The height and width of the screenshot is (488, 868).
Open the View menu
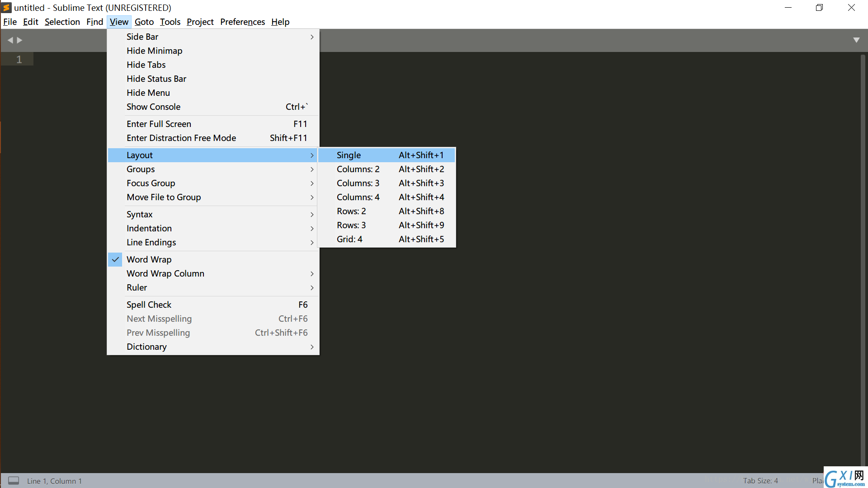click(118, 21)
